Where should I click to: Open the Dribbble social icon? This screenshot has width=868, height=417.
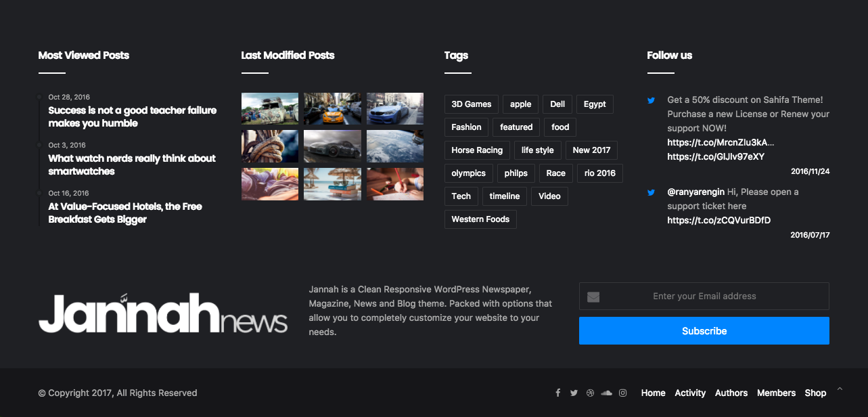pyautogui.click(x=590, y=393)
